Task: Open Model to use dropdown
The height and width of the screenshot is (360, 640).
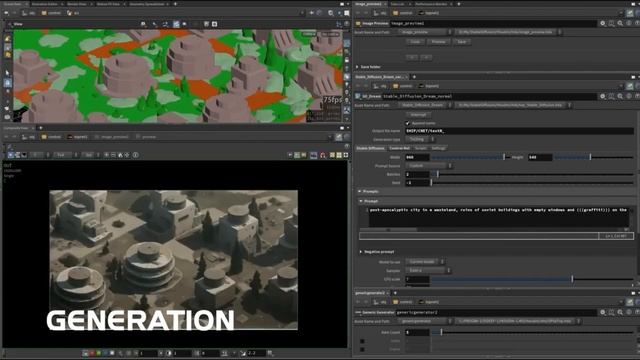Action: (x=425, y=262)
